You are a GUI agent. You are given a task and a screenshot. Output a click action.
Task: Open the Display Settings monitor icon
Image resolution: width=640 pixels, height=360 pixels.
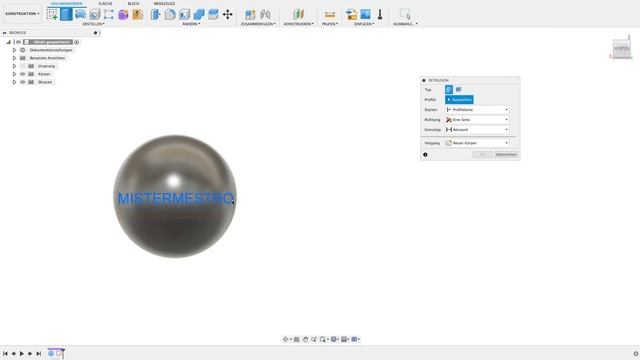[334, 339]
